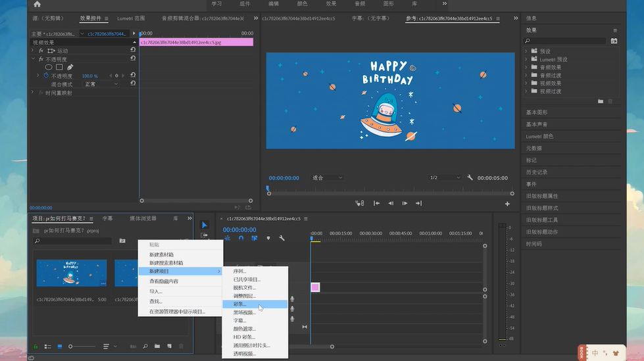Add a marker in the timeline
This screenshot has height=361, width=644.
[268, 238]
